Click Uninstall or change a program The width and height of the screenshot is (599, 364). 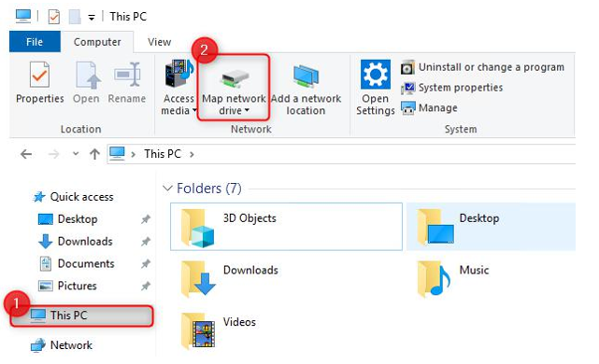click(482, 67)
